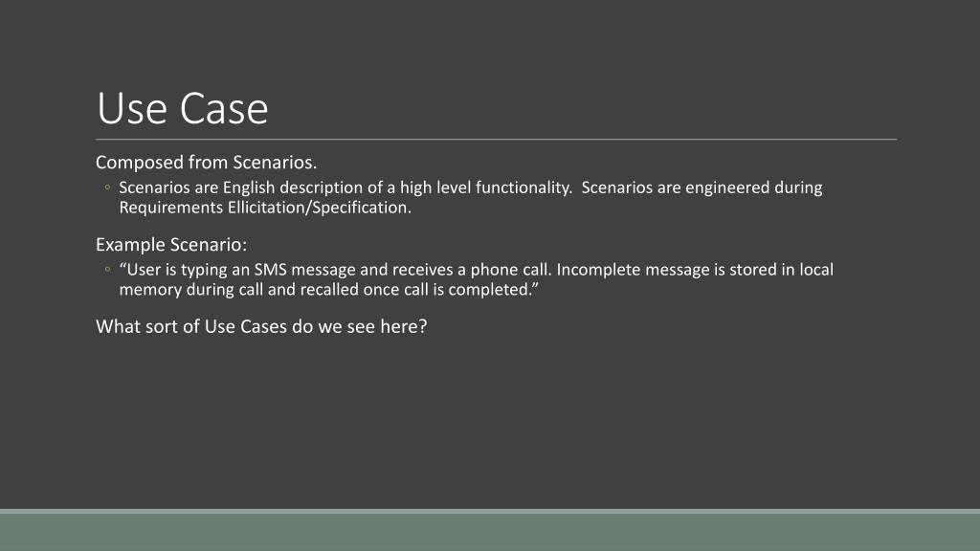
Task: Click the first bullet marker before 'Scenarios are English'
Action: (x=107, y=187)
